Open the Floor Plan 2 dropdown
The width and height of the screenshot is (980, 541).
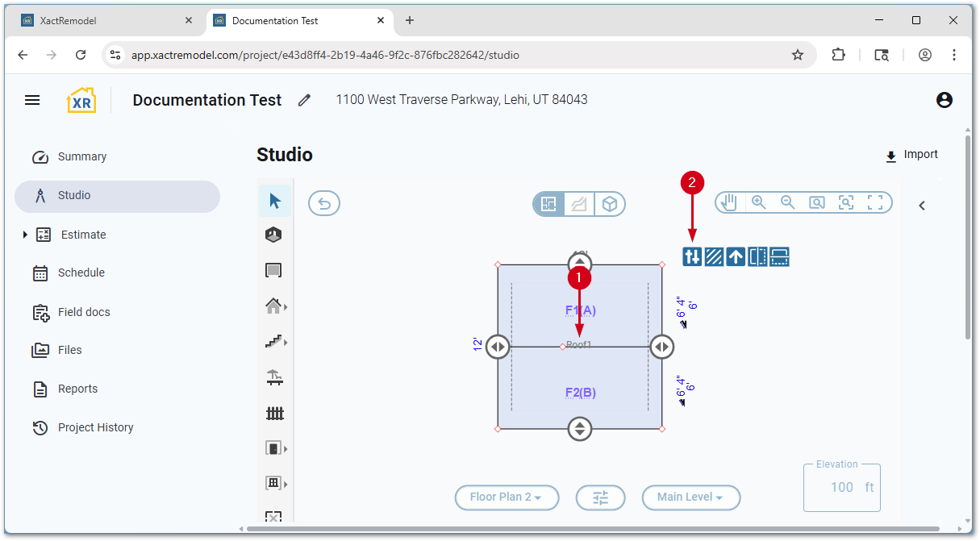point(508,497)
